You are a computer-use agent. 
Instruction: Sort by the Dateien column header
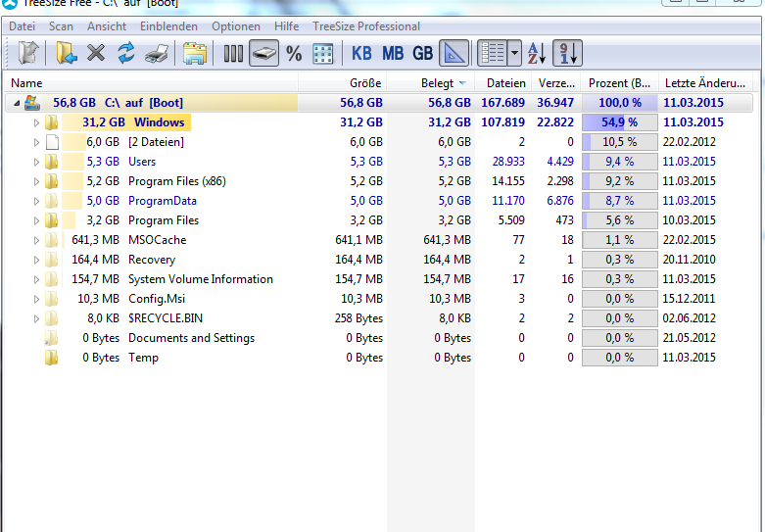pos(503,83)
